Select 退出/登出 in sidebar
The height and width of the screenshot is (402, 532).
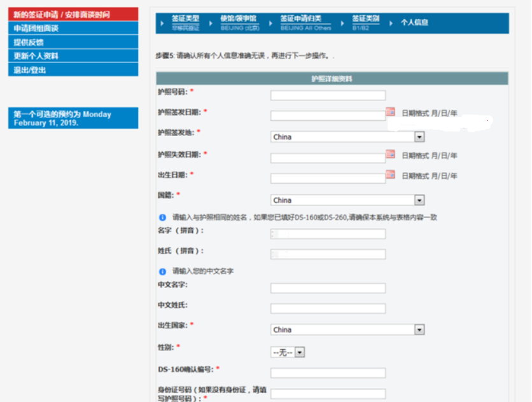(x=73, y=70)
